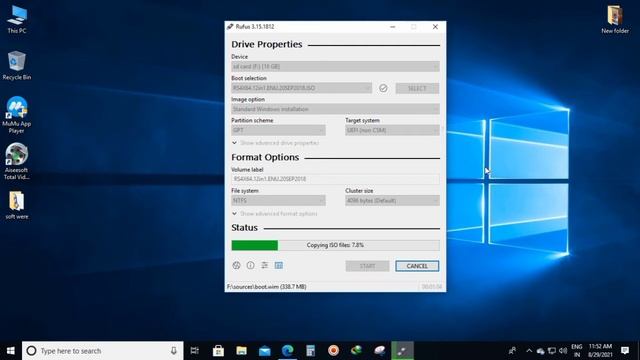Open the Boot selection dropdown
Image resolution: width=640 pixels, height=360 pixels.
[x=301, y=88]
